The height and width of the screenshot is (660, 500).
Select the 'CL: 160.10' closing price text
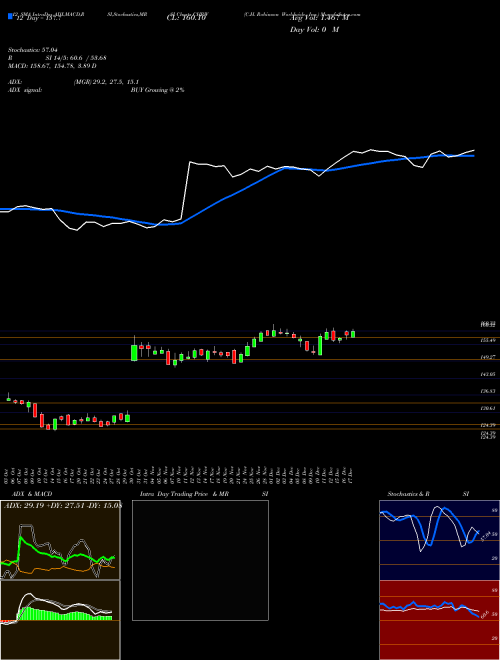point(186,19)
